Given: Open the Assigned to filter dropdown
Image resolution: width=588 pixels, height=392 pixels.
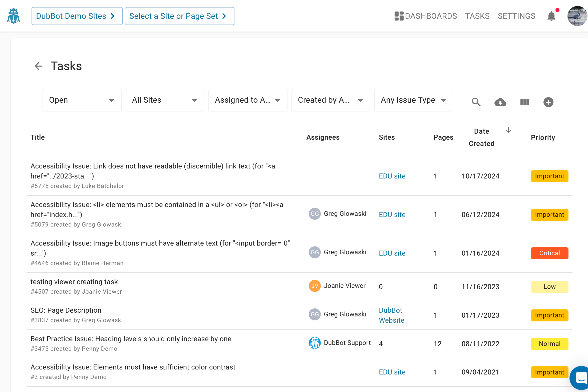Looking at the screenshot, I should coord(247,100).
